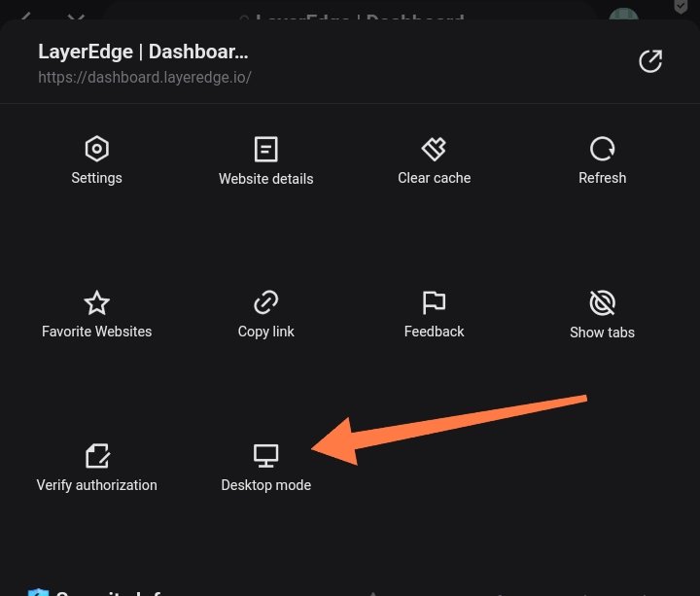700x596 pixels.
Task: Open Verify authorization
Action: (96, 468)
